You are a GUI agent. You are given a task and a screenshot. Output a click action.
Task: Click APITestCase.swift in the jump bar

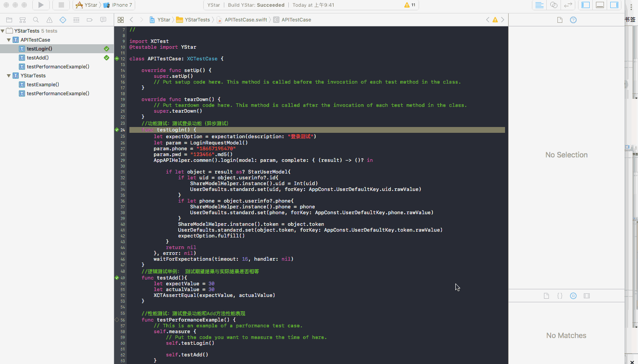pos(245,20)
